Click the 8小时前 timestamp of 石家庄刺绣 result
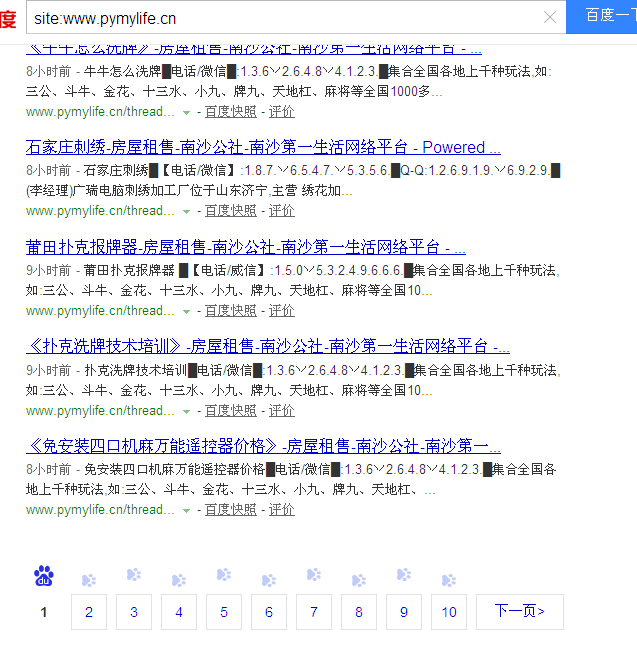 [48, 170]
